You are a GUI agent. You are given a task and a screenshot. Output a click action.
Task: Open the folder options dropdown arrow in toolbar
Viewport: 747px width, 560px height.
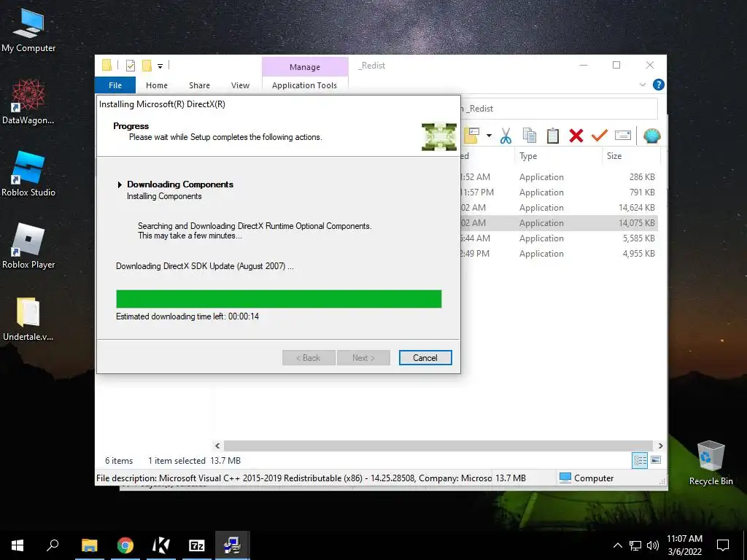(x=489, y=136)
